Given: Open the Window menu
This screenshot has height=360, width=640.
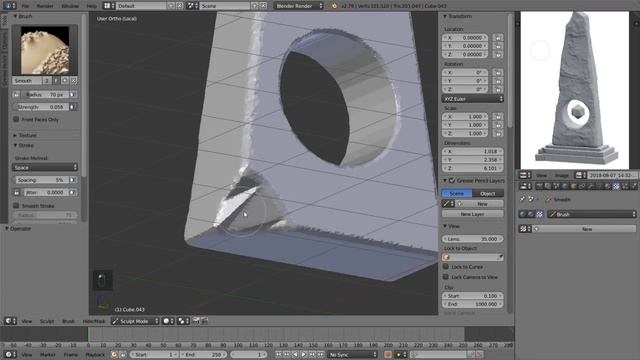Looking at the screenshot, I should [70, 6].
